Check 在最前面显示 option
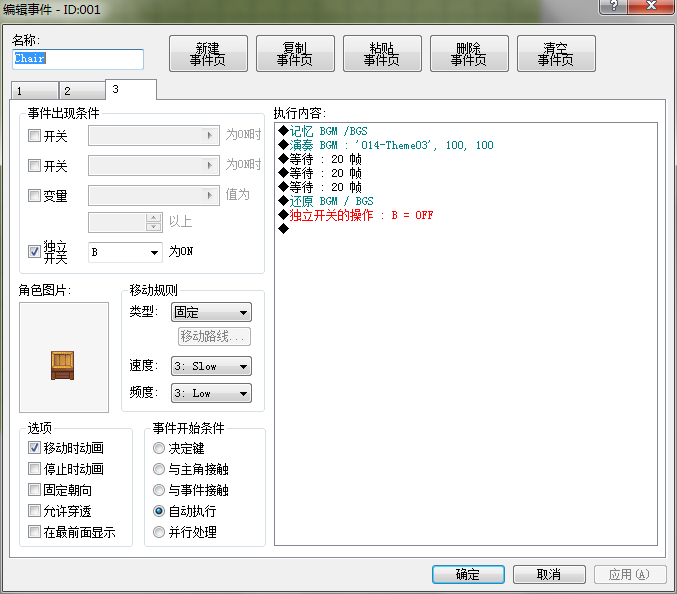 tap(35, 532)
